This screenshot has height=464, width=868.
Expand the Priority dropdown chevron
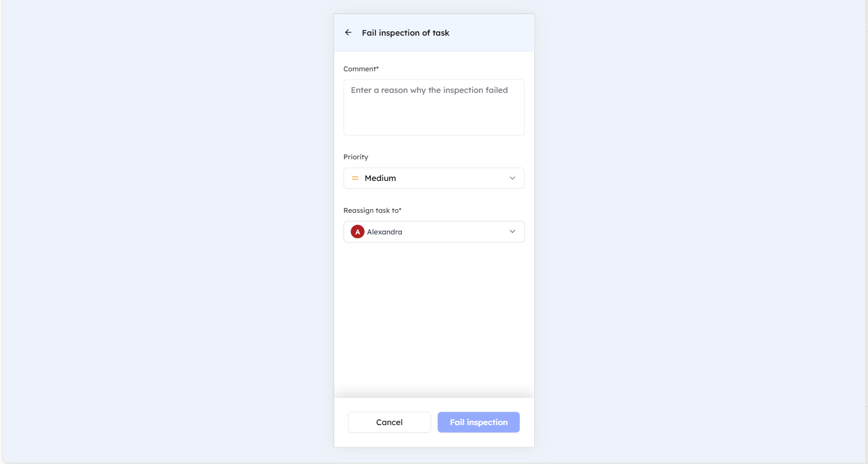click(x=512, y=178)
